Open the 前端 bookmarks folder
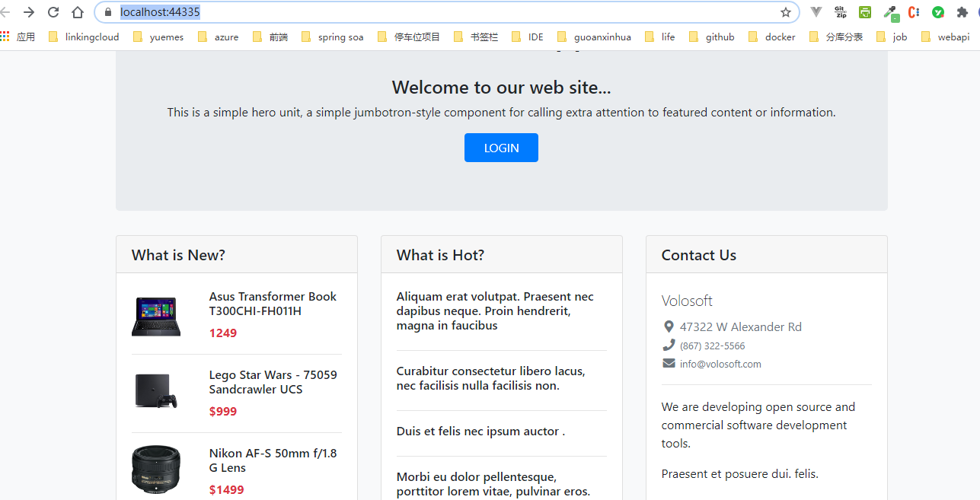980x500 pixels. (270, 37)
